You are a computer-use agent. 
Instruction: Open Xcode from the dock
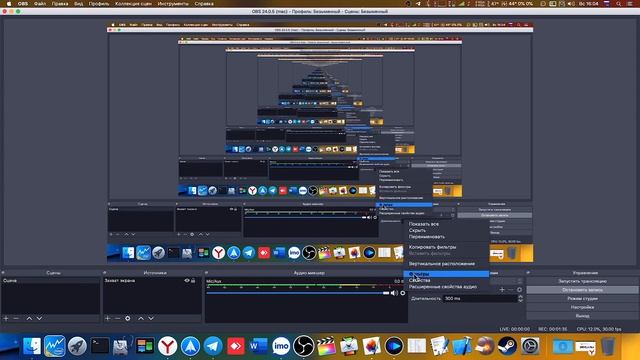462,346
